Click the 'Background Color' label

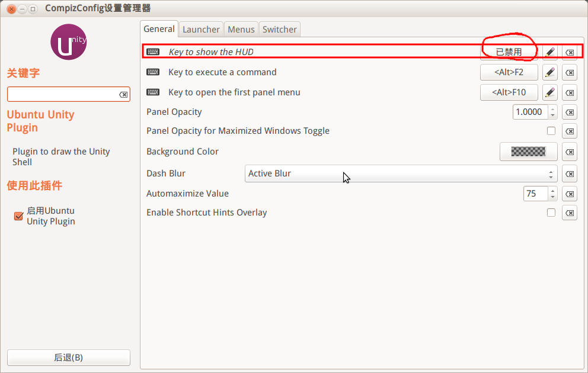point(182,152)
